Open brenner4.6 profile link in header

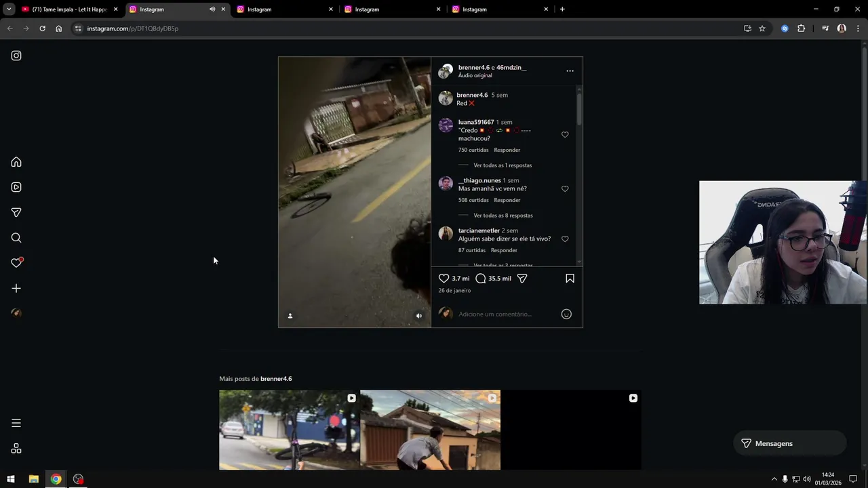(474, 68)
